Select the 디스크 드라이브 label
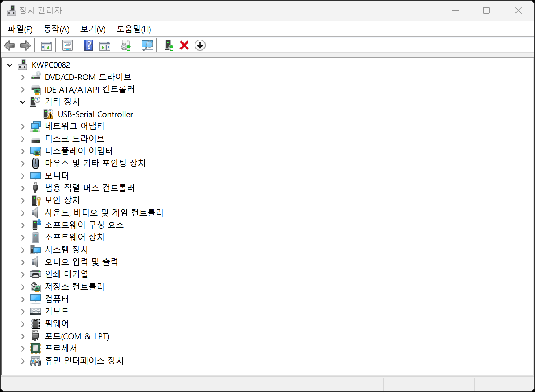The image size is (535, 392). click(x=75, y=138)
